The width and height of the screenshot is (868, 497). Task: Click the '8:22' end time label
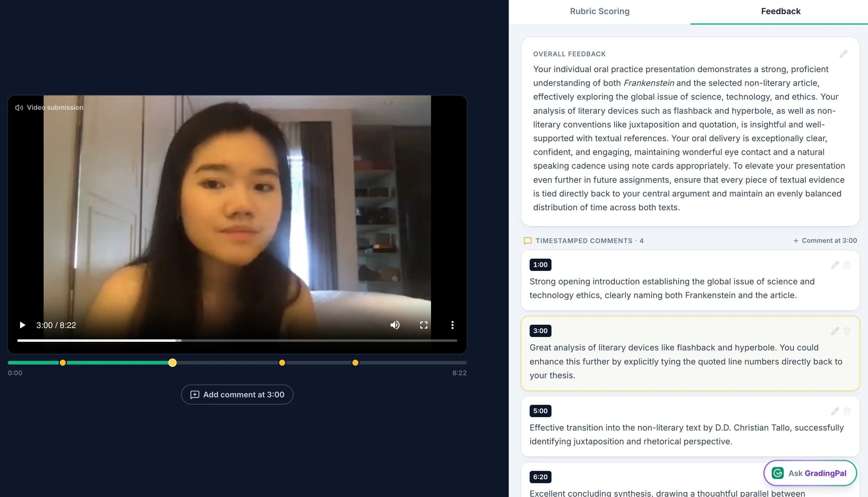click(x=459, y=373)
